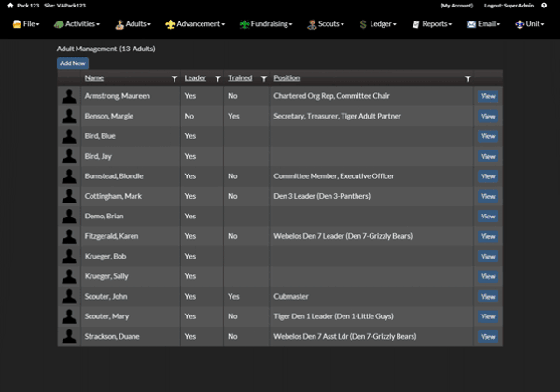Open View for Scouter, Mary

488,316
